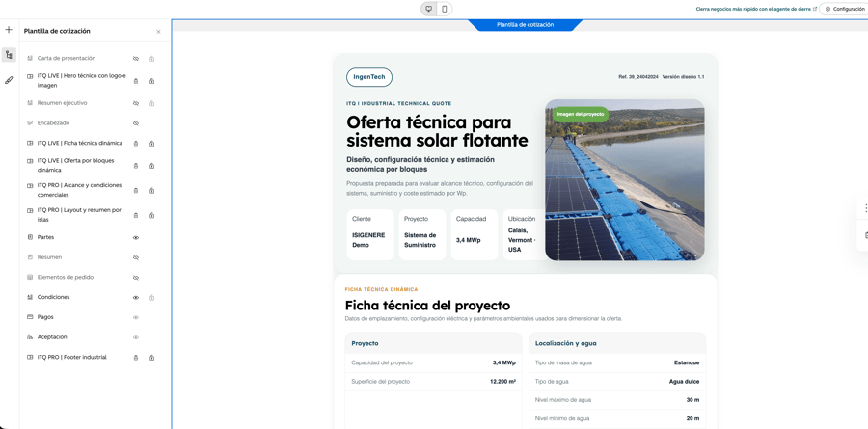This screenshot has height=429, width=868.
Task: Toggle visibility of the Pagos module
Action: coord(136,318)
